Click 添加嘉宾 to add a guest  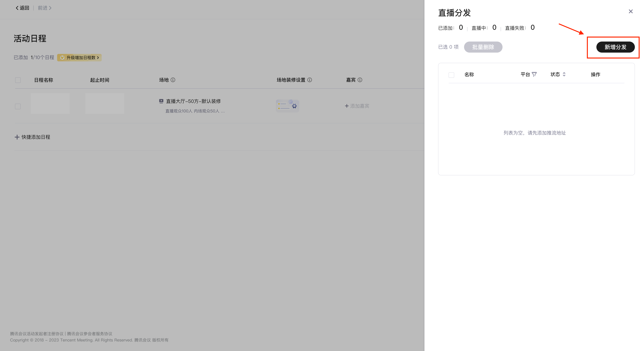(x=357, y=106)
